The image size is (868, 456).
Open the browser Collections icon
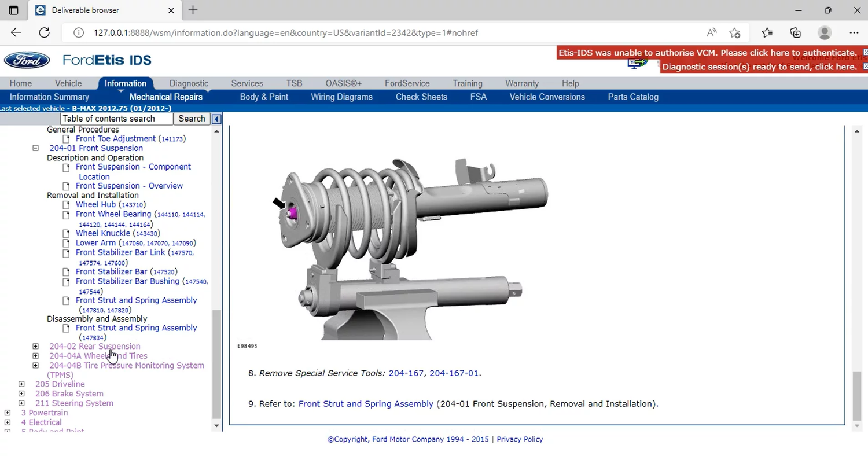click(x=796, y=32)
